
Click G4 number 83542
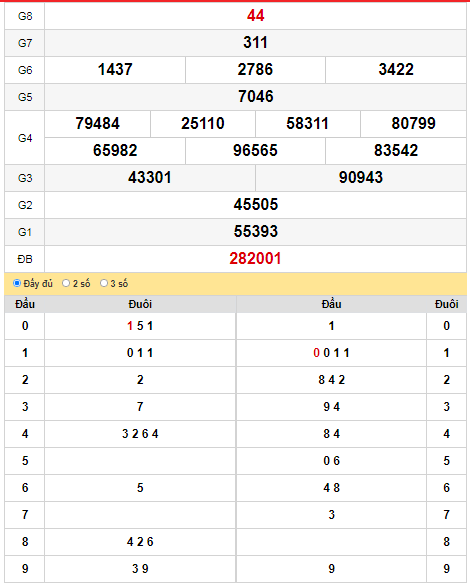point(396,150)
